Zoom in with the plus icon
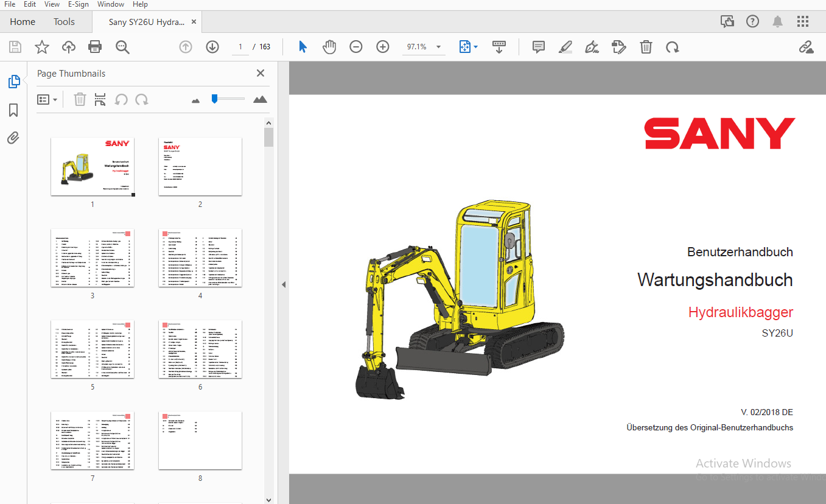This screenshot has height=504, width=826. click(x=383, y=47)
